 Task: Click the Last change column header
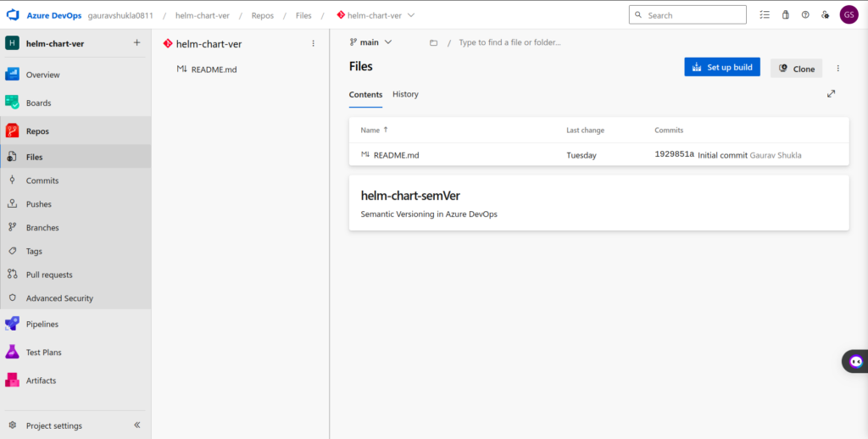pos(585,131)
